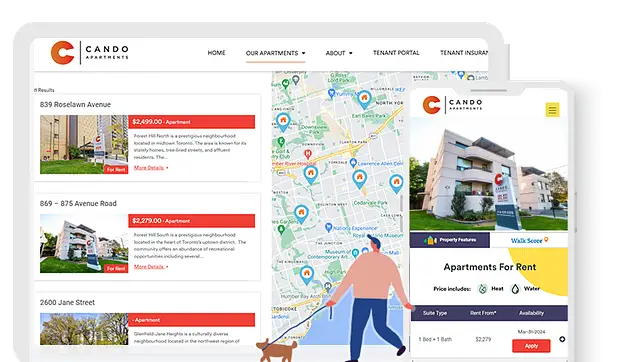Click the Heat included icon
638x362 pixels.
pyautogui.click(x=483, y=289)
